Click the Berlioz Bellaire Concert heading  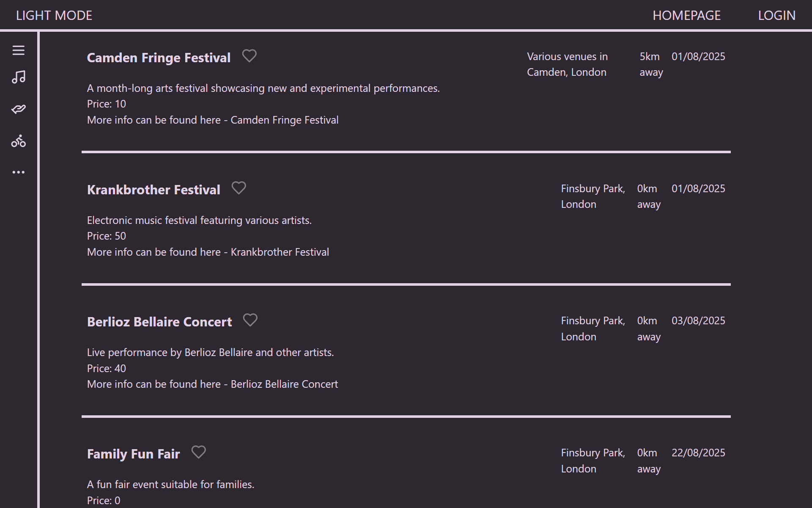coord(159,322)
